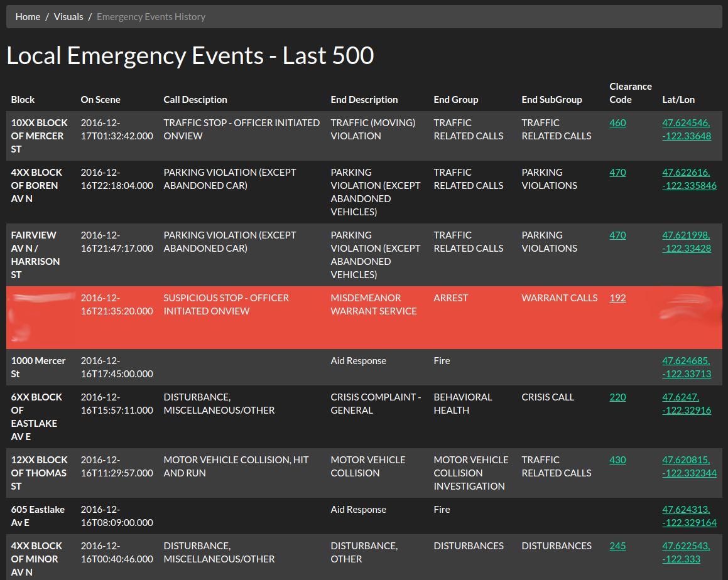Image resolution: width=728 pixels, height=580 pixels.
Task: Open coordinates 47.622543, -122.333 link
Action: [686, 552]
